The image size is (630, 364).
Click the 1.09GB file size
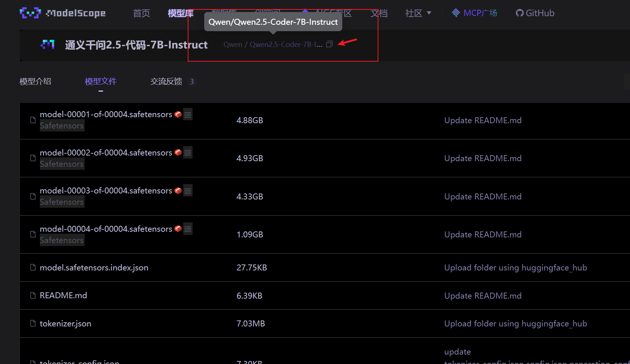tap(250, 234)
